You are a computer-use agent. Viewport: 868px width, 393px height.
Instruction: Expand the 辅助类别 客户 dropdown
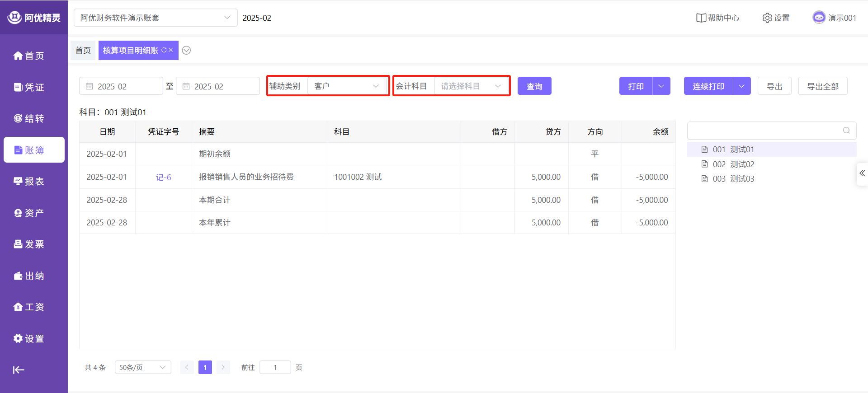click(x=347, y=86)
